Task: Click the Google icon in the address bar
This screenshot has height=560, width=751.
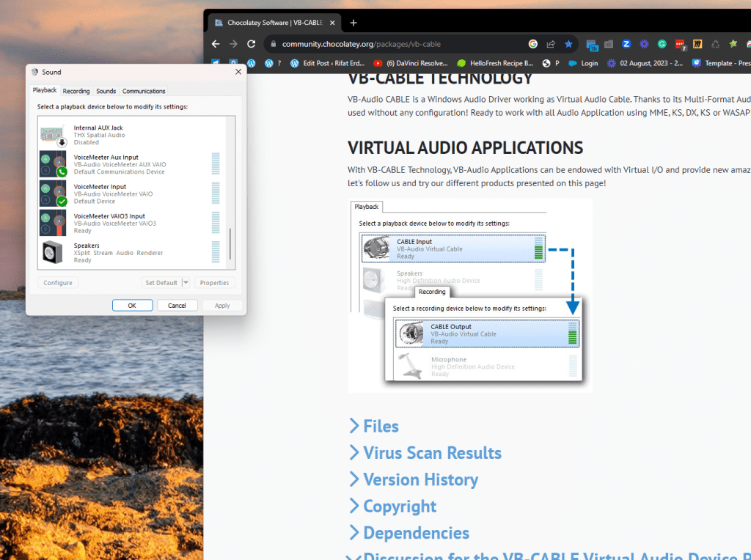Action: click(532, 44)
